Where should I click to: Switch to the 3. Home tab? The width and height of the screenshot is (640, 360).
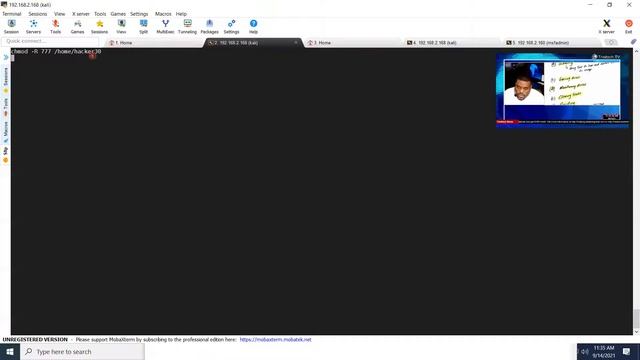[353, 42]
